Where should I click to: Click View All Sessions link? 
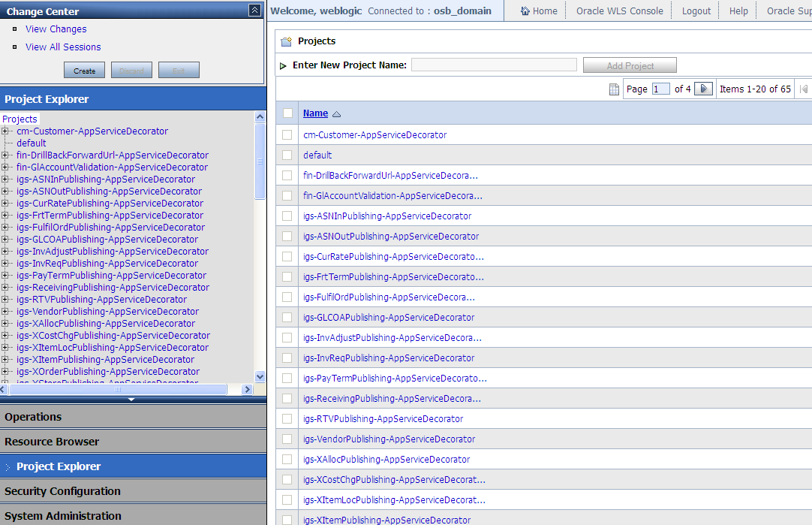[63, 47]
